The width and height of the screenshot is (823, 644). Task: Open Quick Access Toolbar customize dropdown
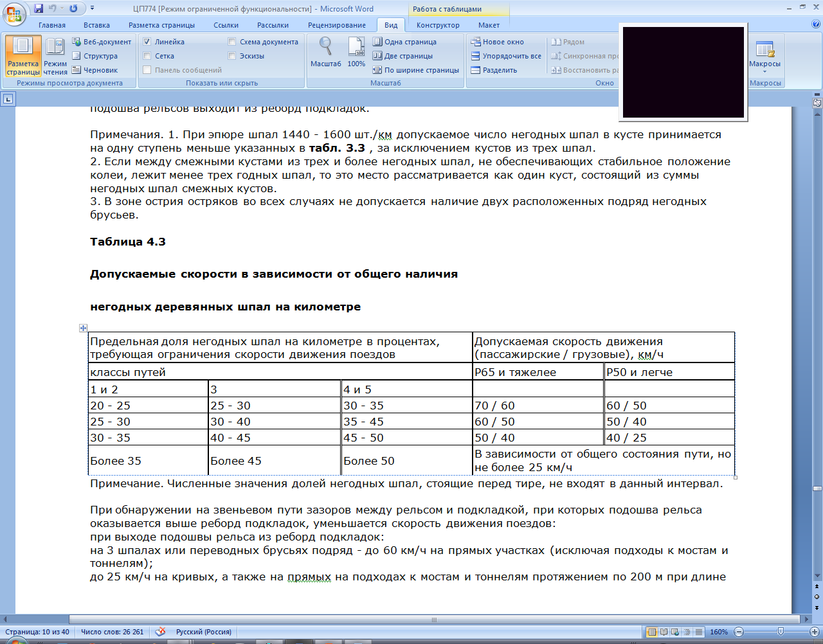pos(92,8)
